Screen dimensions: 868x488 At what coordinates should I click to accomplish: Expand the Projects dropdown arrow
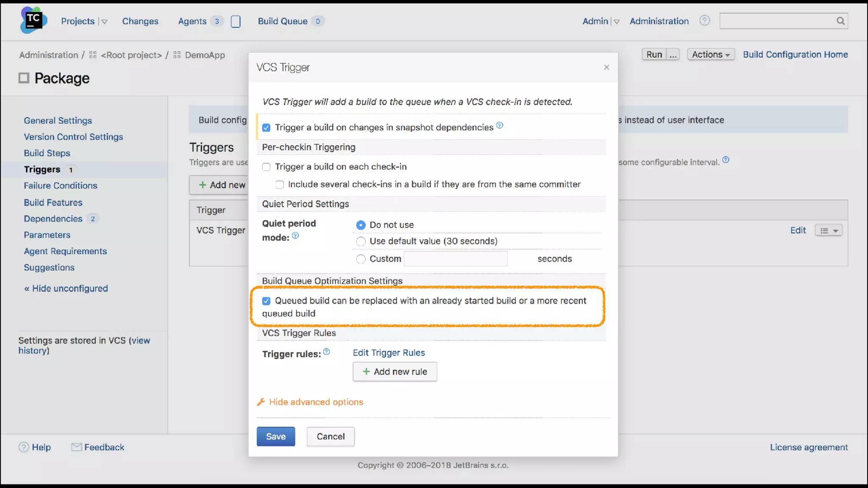point(104,22)
